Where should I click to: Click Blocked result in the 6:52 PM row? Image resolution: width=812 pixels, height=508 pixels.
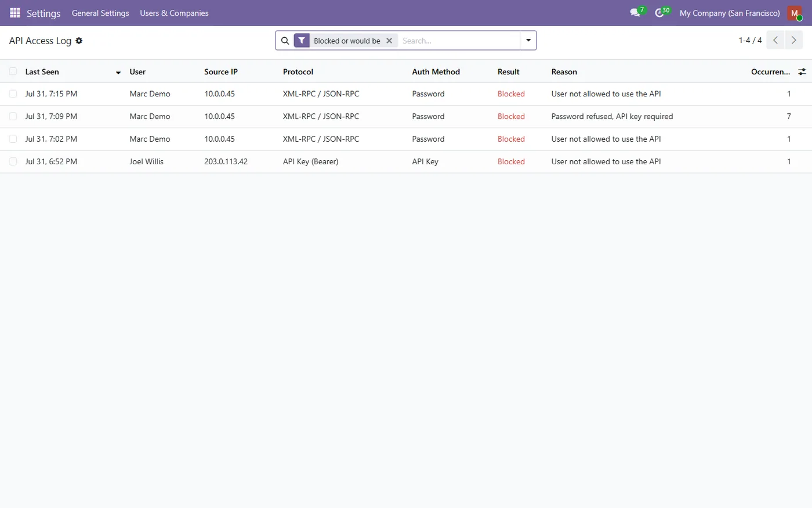click(x=511, y=161)
